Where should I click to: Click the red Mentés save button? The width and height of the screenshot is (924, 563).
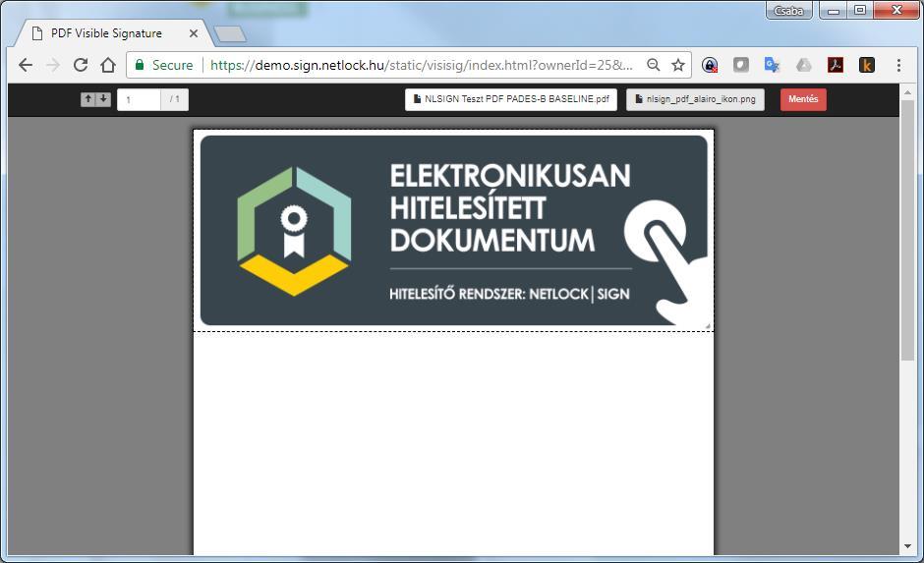tap(803, 99)
